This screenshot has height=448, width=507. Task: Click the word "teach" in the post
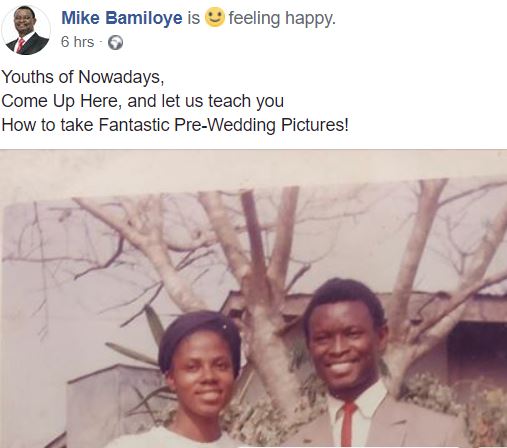(230, 101)
